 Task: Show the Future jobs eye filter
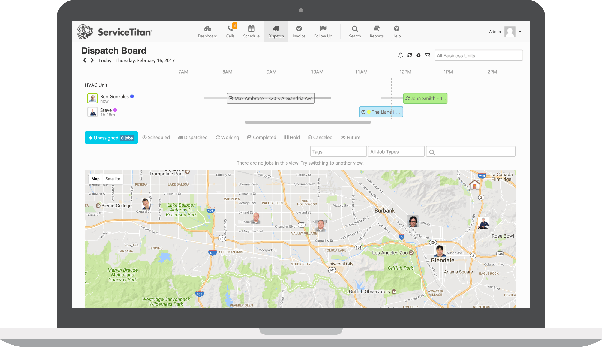click(350, 138)
